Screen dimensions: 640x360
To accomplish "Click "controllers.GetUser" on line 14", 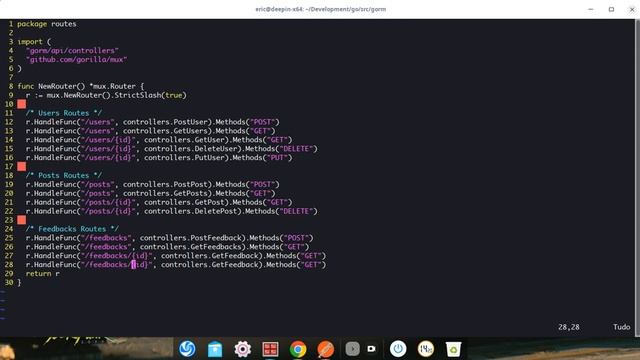I will tap(184, 140).
